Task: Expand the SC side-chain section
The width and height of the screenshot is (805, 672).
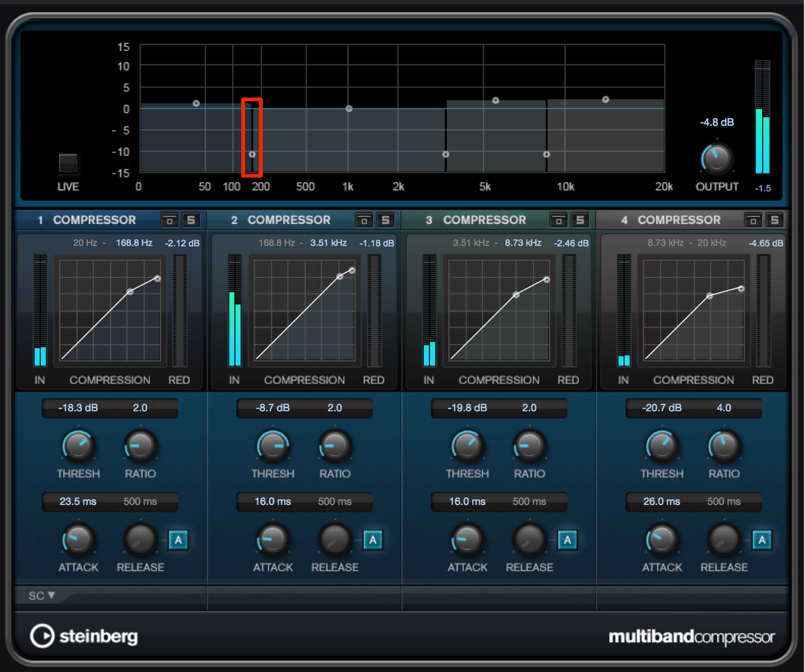Action: [x=42, y=595]
